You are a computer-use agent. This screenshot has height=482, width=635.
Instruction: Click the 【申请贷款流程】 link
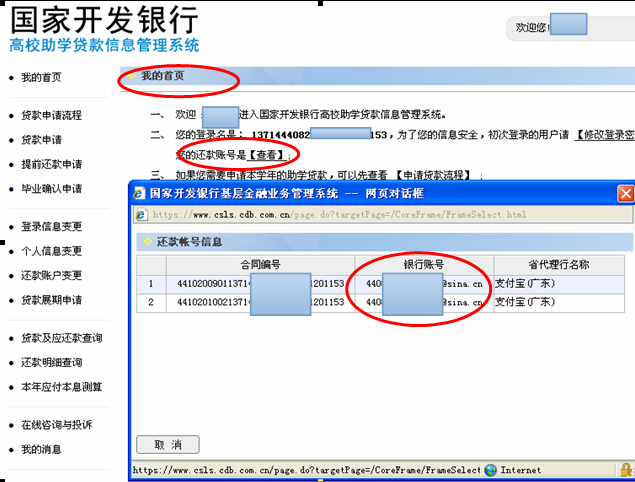pyautogui.click(x=434, y=175)
